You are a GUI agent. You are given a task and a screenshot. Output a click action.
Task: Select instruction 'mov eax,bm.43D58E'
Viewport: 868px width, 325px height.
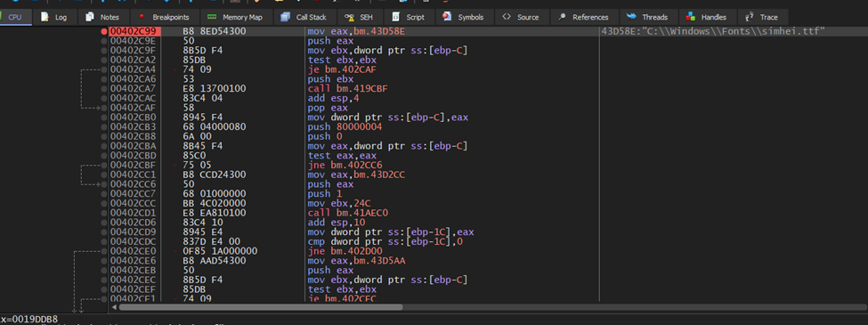(356, 31)
